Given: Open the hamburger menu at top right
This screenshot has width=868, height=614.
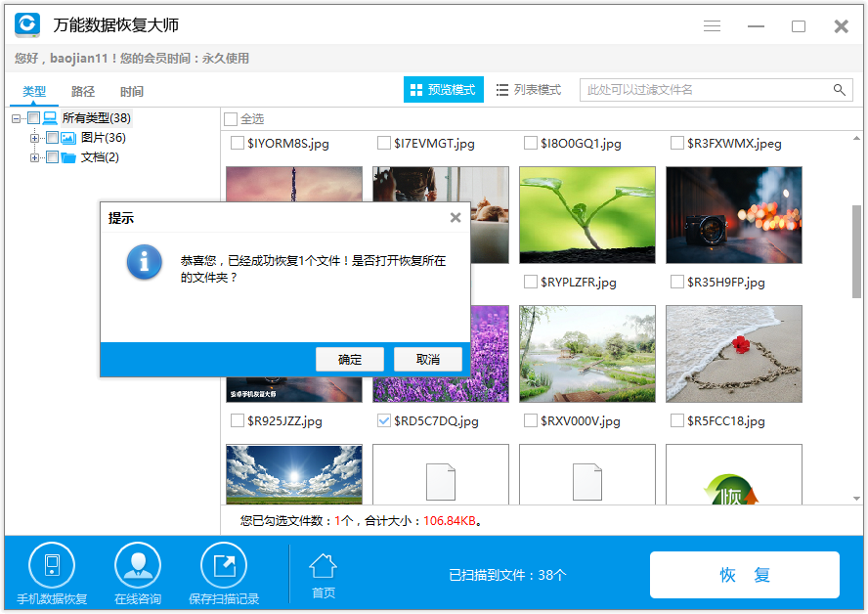Looking at the screenshot, I should coord(713,26).
